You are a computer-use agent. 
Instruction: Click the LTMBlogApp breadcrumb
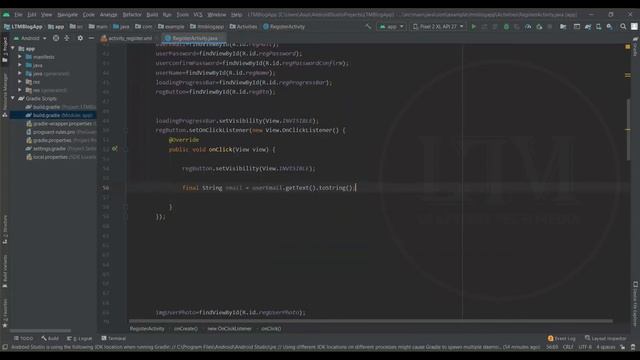tap(23, 27)
